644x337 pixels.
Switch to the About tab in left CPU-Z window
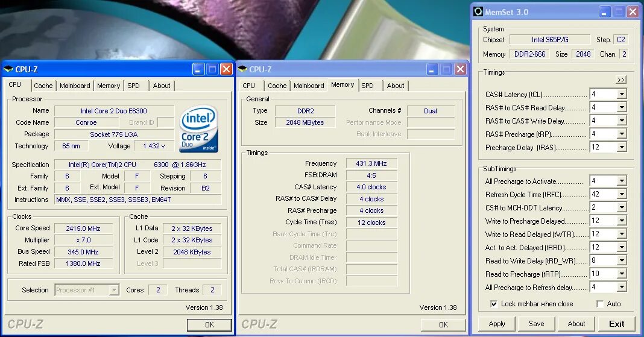[x=162, y=86]
